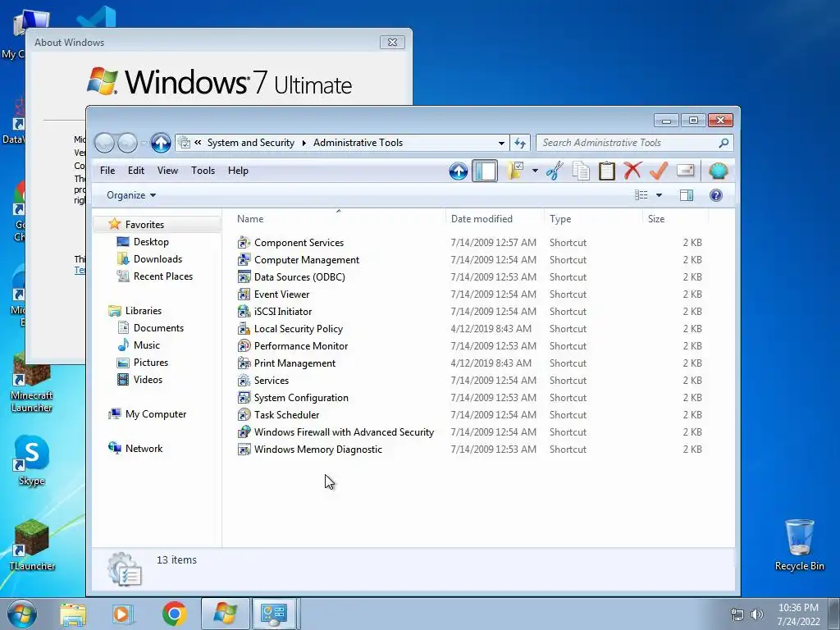
Task: Open the File menu
Action: 107,171
